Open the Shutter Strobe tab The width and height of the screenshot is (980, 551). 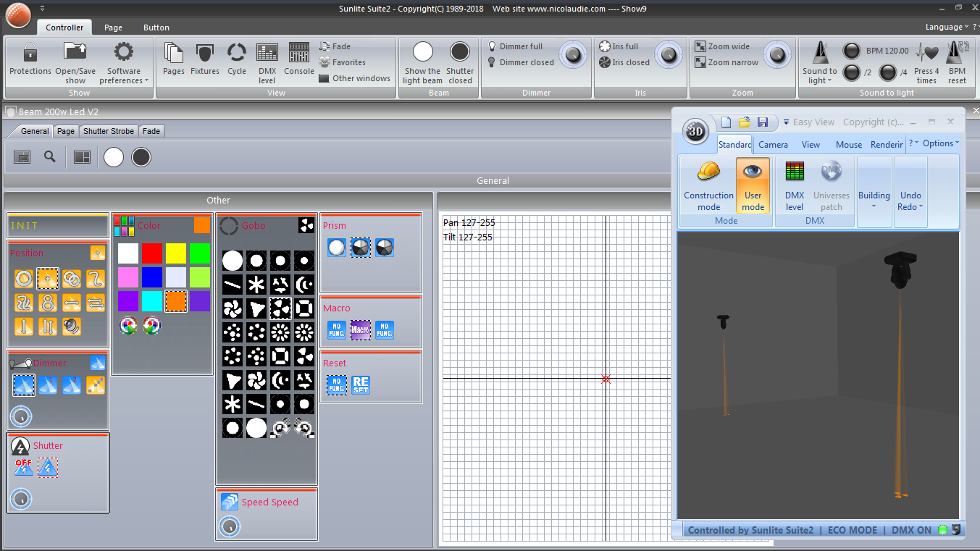[108, 131]
